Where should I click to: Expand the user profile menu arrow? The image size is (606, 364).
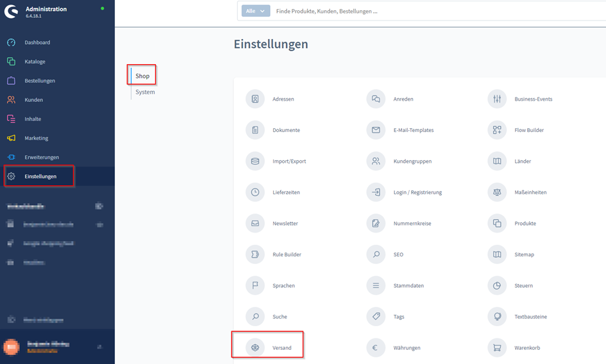coord(99,347)
